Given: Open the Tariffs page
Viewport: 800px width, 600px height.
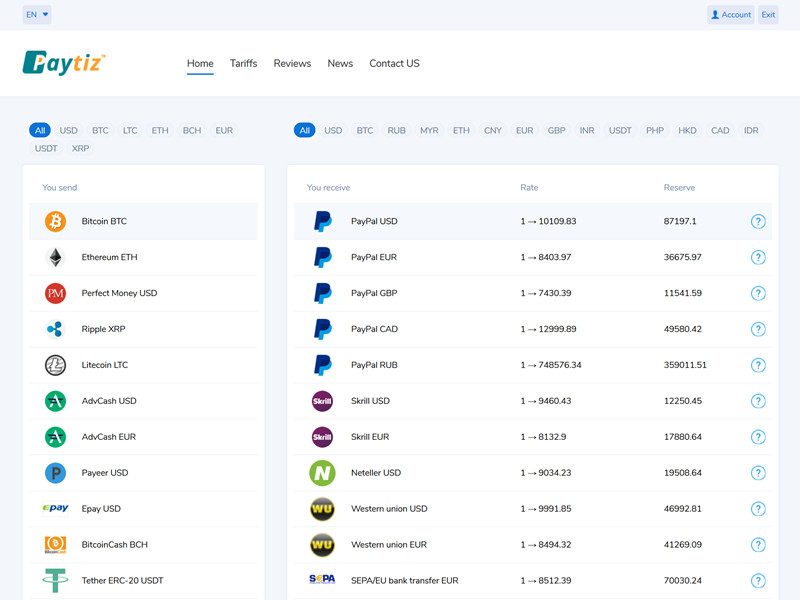Looking at the screenshot, I should tap(243, 63).
